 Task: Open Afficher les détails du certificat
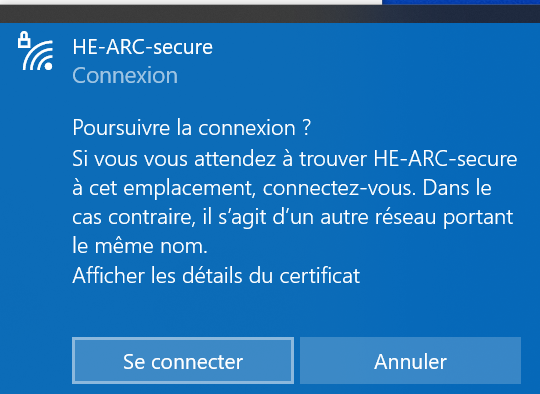(x=216, y=276)
